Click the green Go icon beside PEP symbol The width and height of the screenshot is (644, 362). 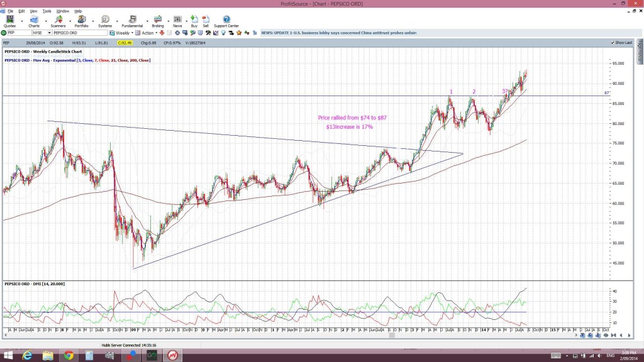(4, 33)
